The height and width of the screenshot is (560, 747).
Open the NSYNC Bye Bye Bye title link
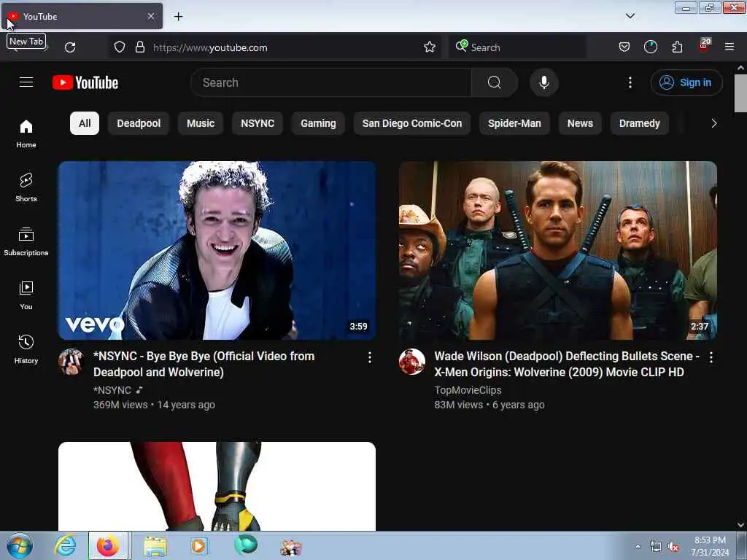coord(204,364)
